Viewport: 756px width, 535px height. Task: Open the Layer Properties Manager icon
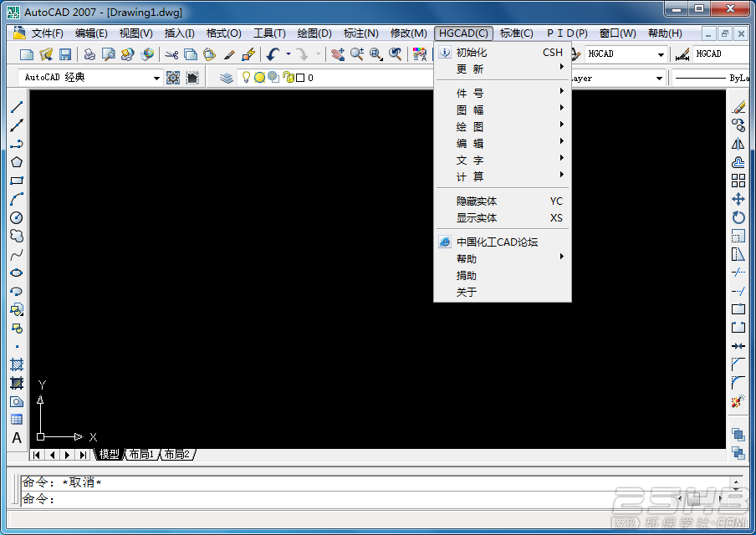click(x=226, y=78)
